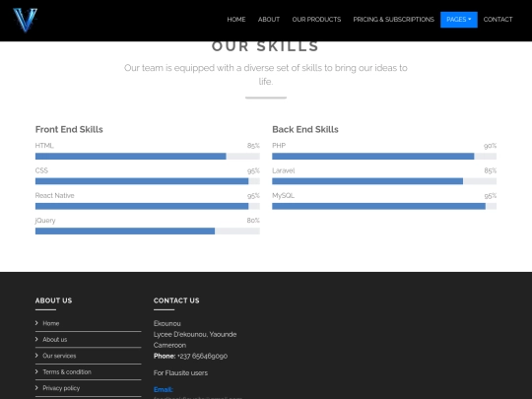Click the MySQL skill label
Screen dimensions: 532x399
click(283, 195)
